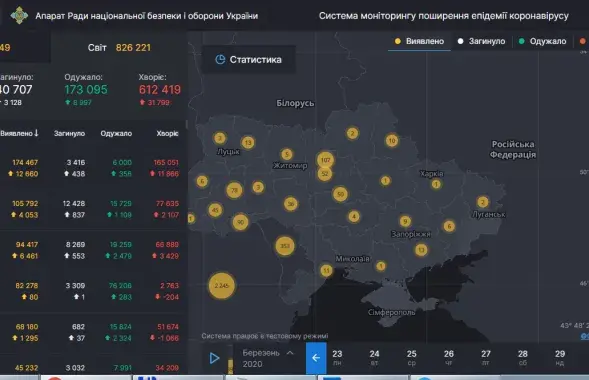Click the RNBO emblem logo
Screen dimensions: 589x380
click(x=19, y=15)
